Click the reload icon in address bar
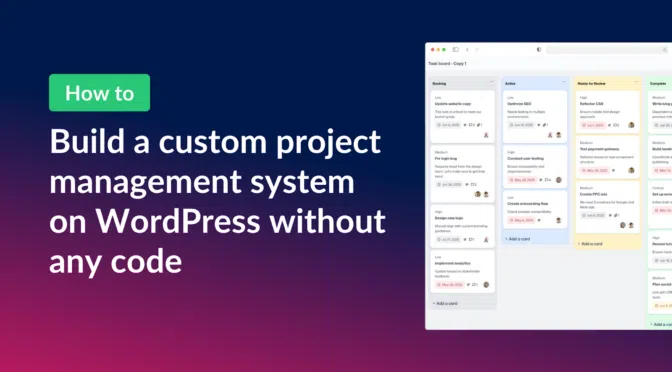The image size is (672, 372). (666, 50)
